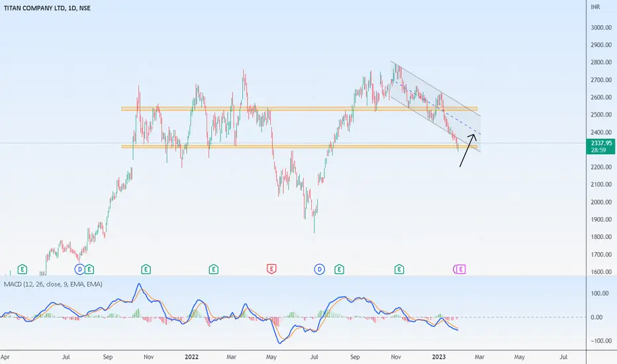Click the 2800.00 price axis label
This screenshot has height=364, width=617.
coord(601,62)
